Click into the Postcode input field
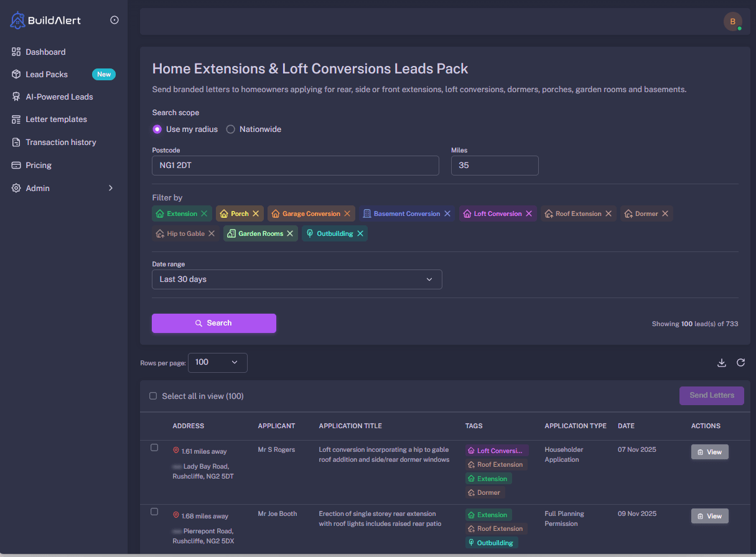Image resolution: width=756 pixels, height=557 pixels. (x=295, y=166)
